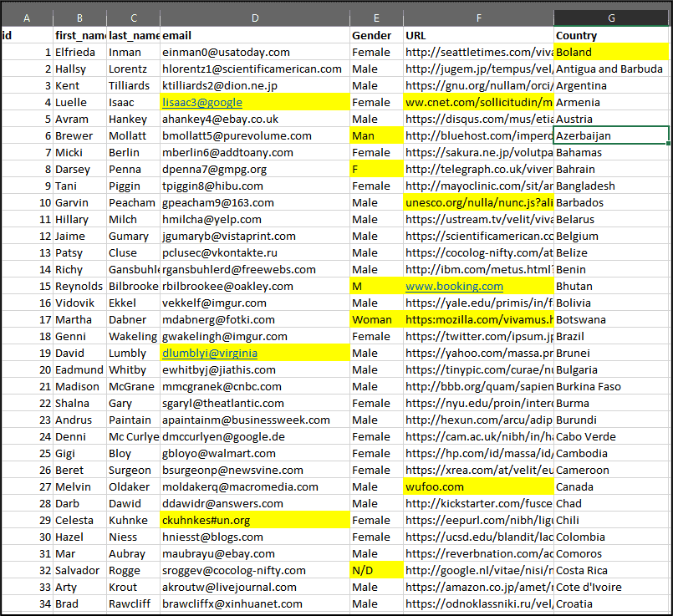This screenshot has height=616, width=673.
Task: Click the ewhitbyj@jiathis.com cell
Action: [x=255, y=370]
